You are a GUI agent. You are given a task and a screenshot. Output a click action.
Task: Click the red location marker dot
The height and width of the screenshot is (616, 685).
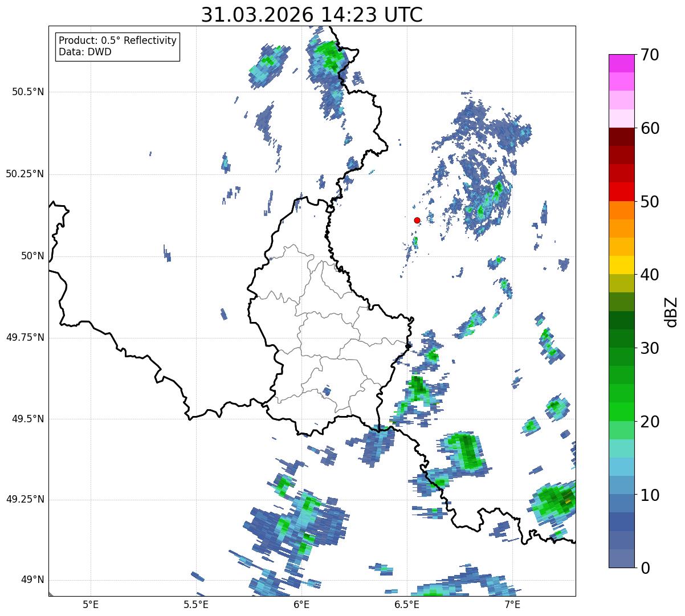pyautogui.click(x=417, y=220)
